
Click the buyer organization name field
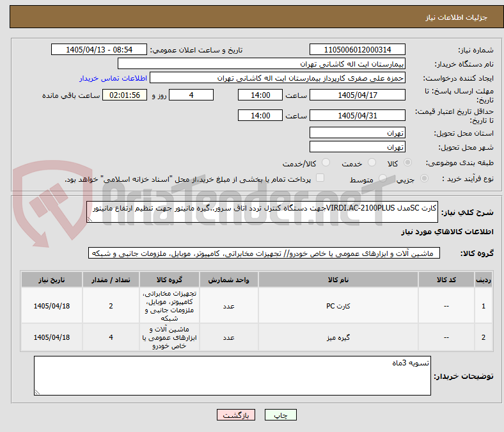click(262, 64)
